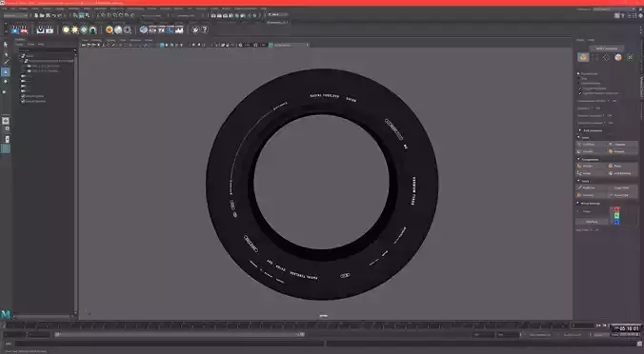Collapse the Mesh section in Modeling Toolkit
The height and width of the screenshot is (354, 644).
pyautogui.click(x=579, y=138)
